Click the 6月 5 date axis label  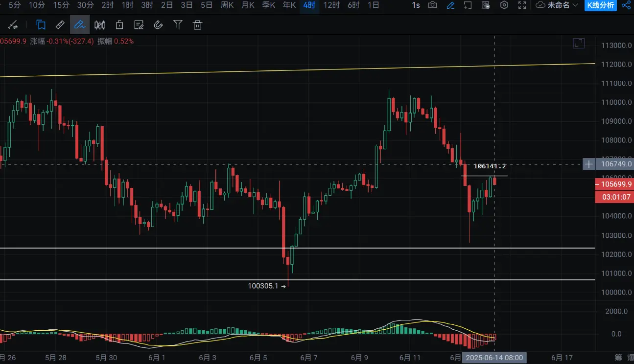coord(258,358)
